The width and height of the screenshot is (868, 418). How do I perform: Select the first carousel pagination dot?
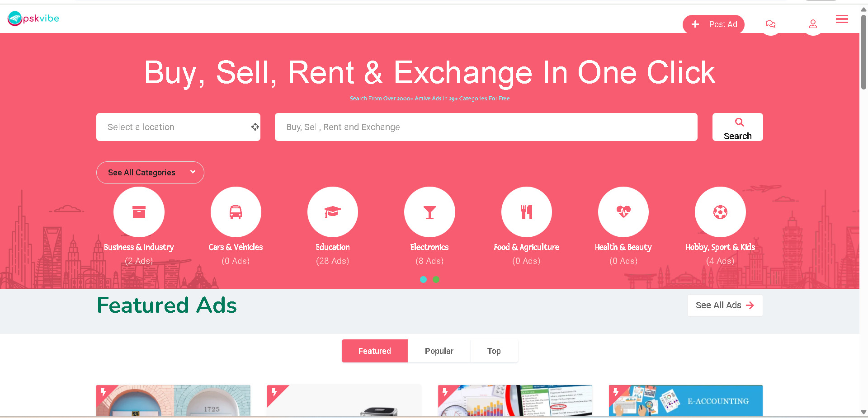423,279
